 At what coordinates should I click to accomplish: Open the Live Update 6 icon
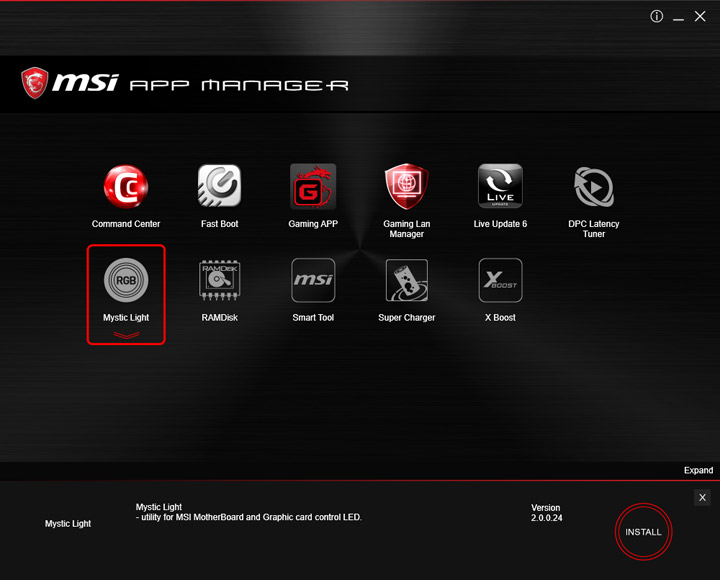point(500,186)
